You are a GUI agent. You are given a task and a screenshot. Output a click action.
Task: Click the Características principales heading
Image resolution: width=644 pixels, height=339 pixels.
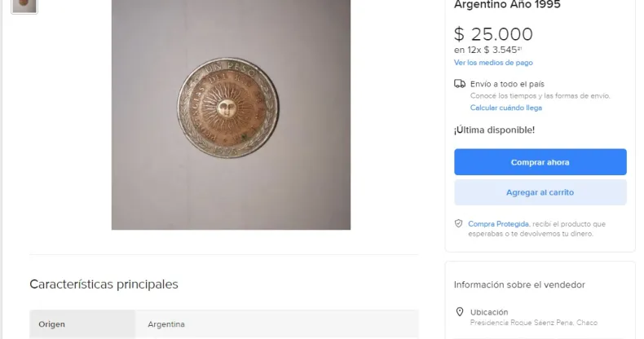pos(104,284)
